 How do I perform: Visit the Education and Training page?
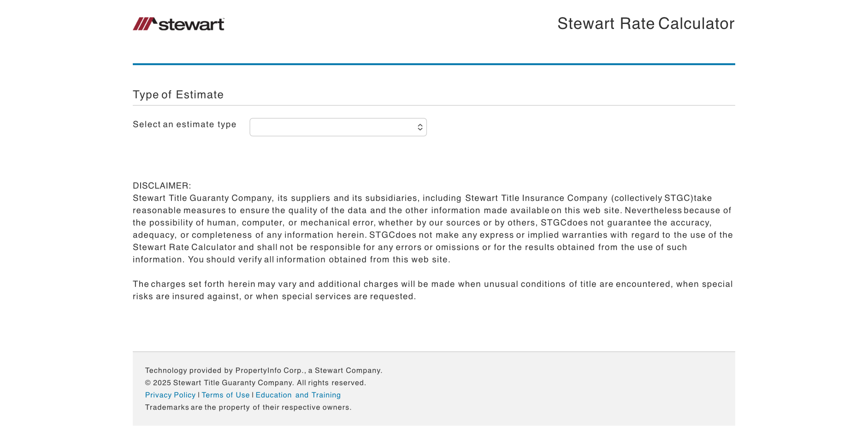[x=298, y=395]
